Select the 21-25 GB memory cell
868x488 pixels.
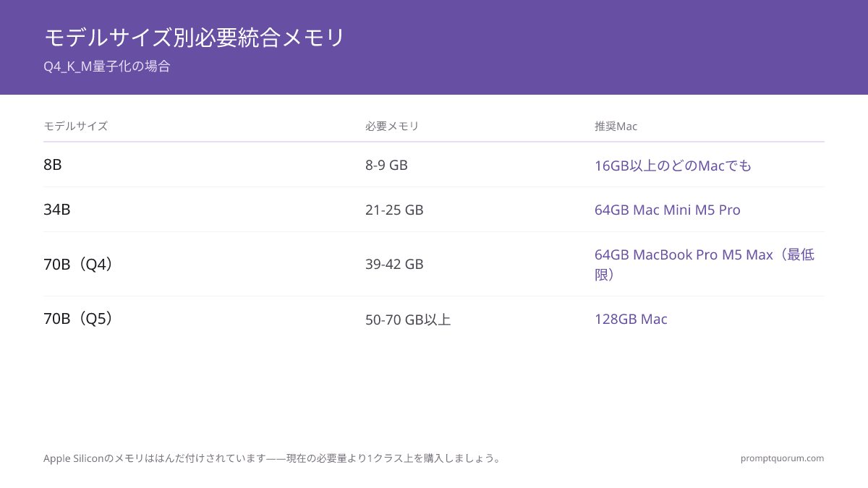(x=394, y=210)
